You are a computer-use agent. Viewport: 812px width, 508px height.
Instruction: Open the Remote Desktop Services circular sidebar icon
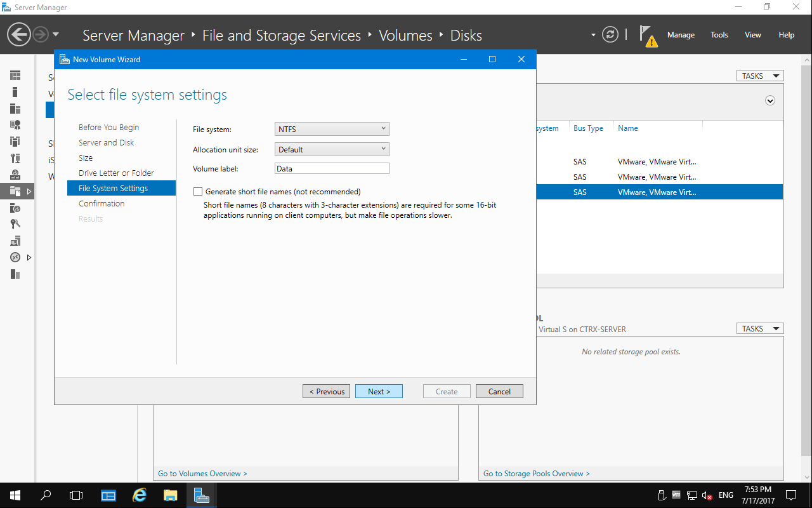click(x=15, y=257)
